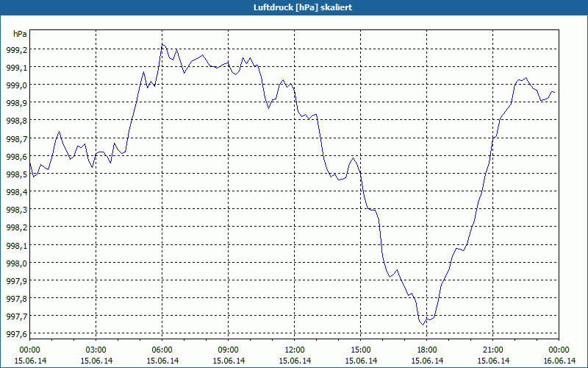The height and width of the screenshot is (368, 588).
Task: Select the 999,1 y-axis label
Action: click(16, 67)
